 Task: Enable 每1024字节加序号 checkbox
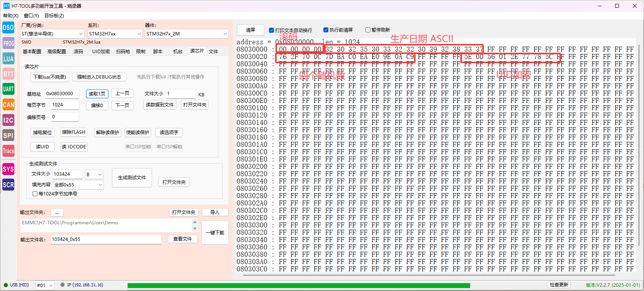point(55,193)
